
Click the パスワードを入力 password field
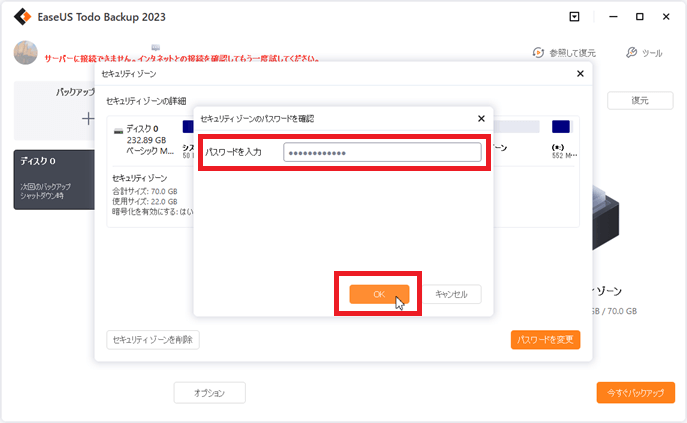coord(382,153)
